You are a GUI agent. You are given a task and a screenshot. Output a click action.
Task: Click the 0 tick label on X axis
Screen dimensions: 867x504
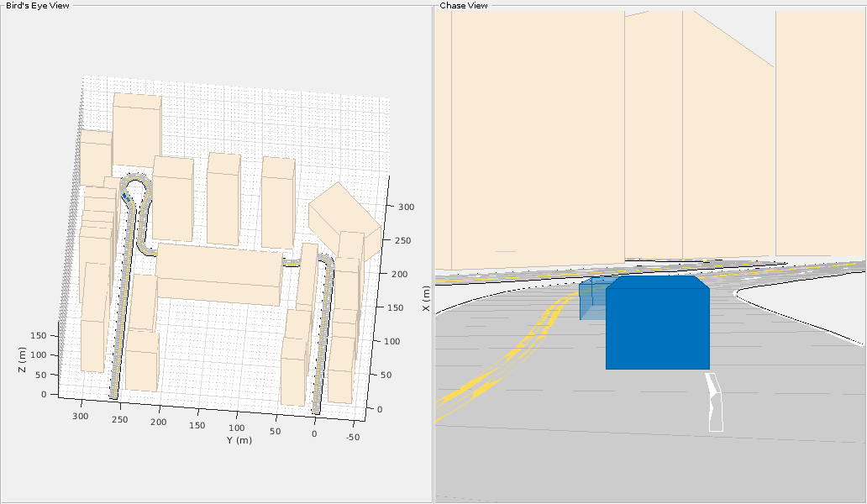(380, 410)
